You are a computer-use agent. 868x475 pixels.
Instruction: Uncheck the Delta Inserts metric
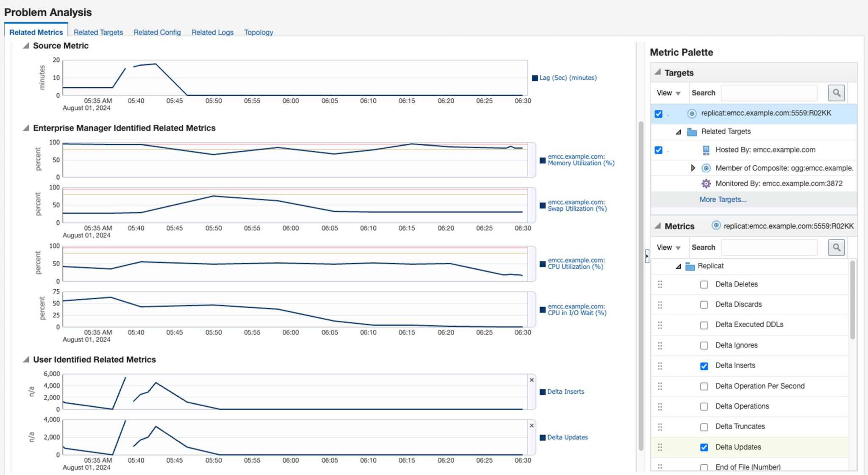(x=704, y=365)
